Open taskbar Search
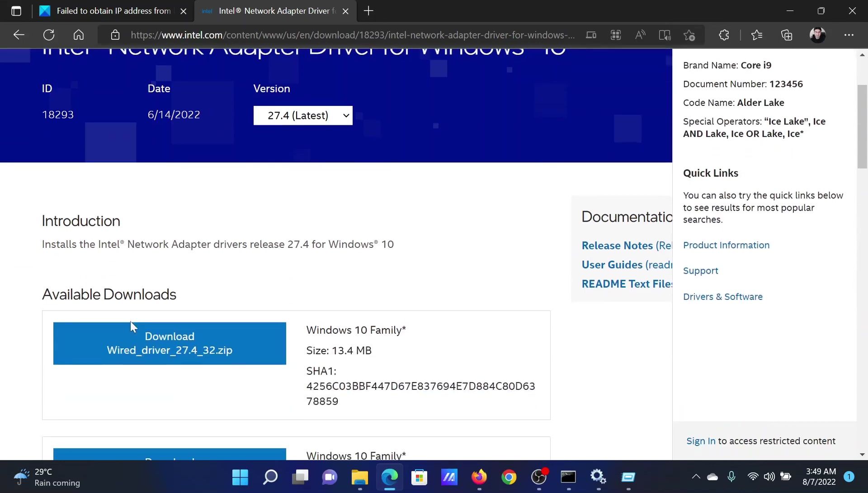The image size is (868, 493). point(270,477)
